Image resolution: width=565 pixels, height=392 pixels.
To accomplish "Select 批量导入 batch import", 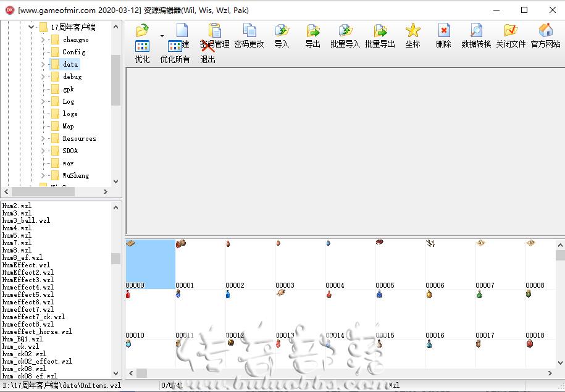I will pyautogui.click(x=345, y=36).
